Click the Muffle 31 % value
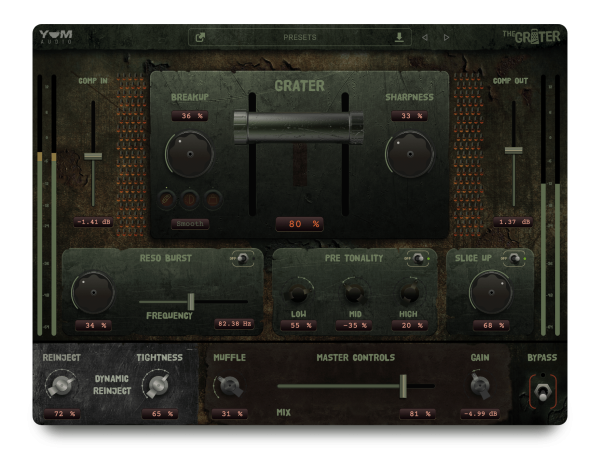 pyautogui.click(x=230, y=413)
